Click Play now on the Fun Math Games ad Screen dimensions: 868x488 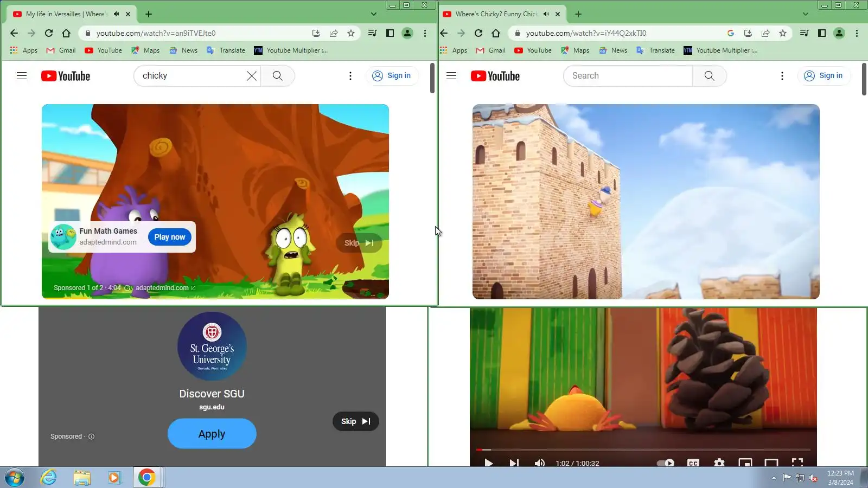click(x=170, y=237)
